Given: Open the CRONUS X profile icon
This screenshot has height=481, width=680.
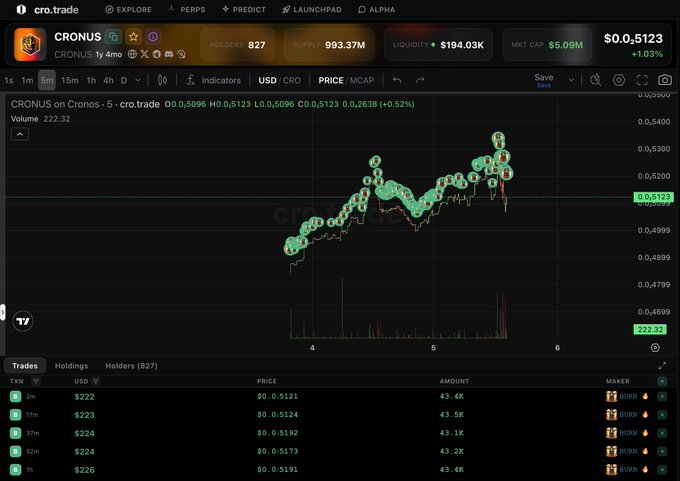Looking at the screenshot, I should [x=144, y=54].
